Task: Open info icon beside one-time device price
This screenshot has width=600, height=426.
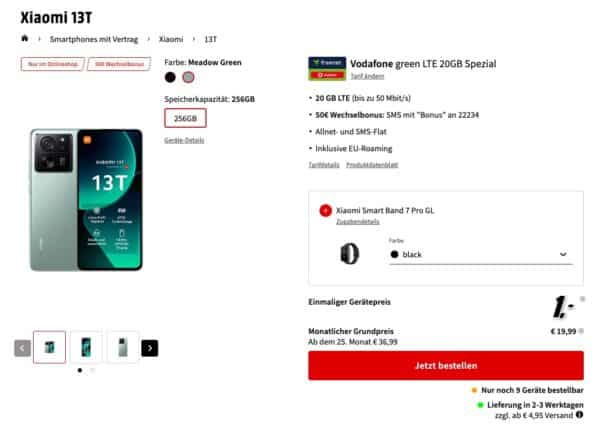Action: [582, 299]
